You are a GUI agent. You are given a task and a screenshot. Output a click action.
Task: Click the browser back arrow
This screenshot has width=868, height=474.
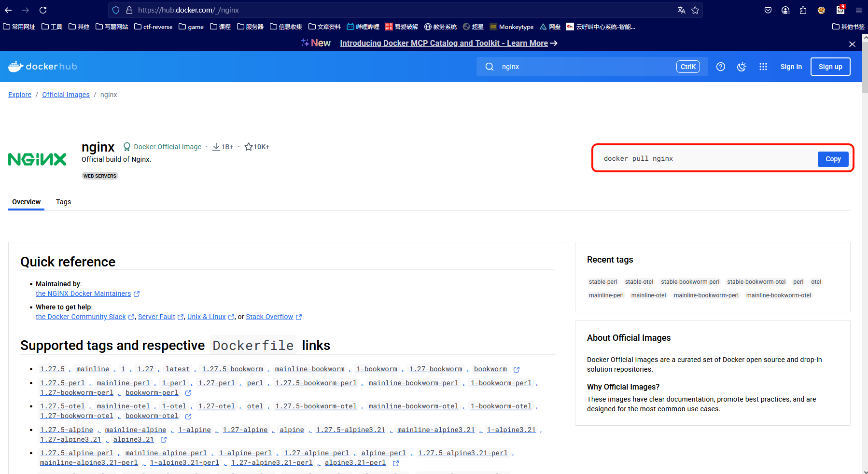8,10
